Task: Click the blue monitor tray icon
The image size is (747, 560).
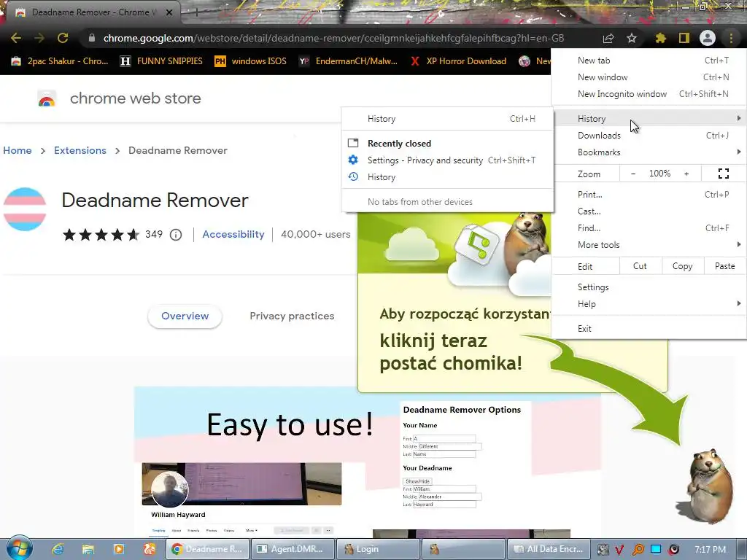Action: pyautogui.click(x=656, y=549)
